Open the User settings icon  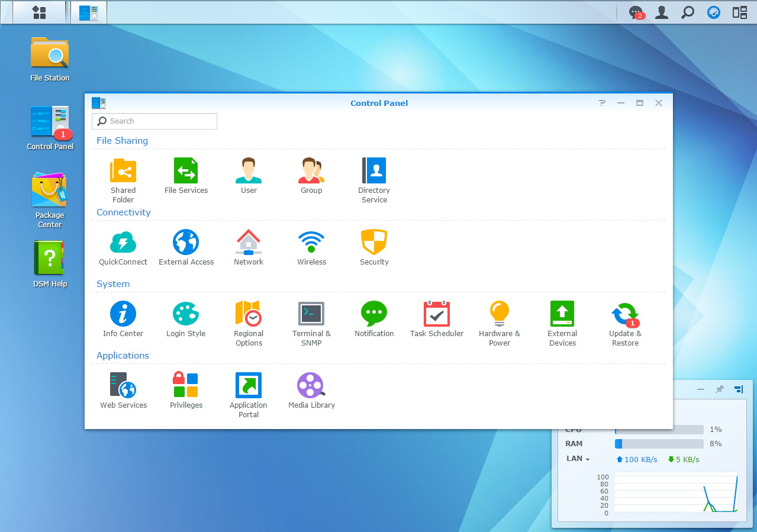tap(249, 170)
